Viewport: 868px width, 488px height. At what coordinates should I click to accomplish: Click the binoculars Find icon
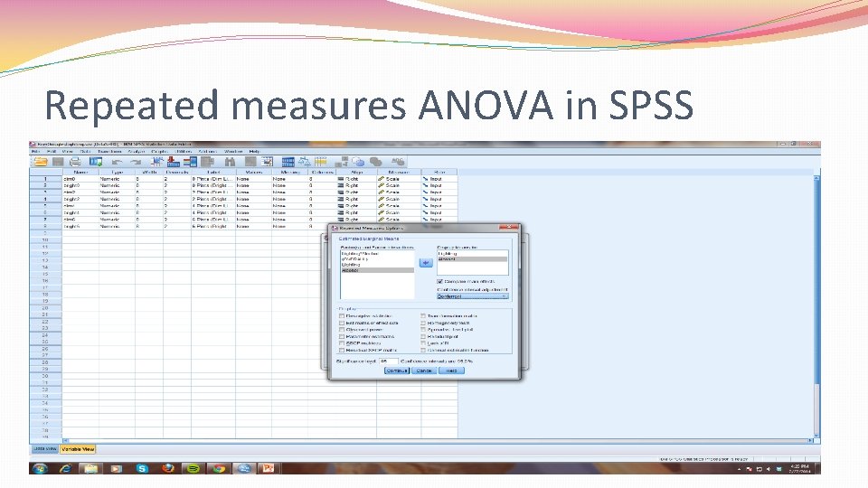(x=230, y=162)
